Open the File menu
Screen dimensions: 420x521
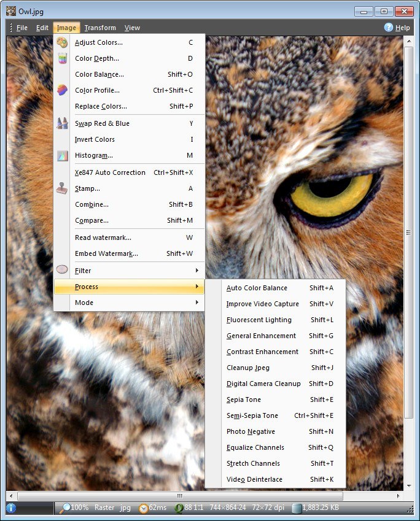(x=22, y=28)
